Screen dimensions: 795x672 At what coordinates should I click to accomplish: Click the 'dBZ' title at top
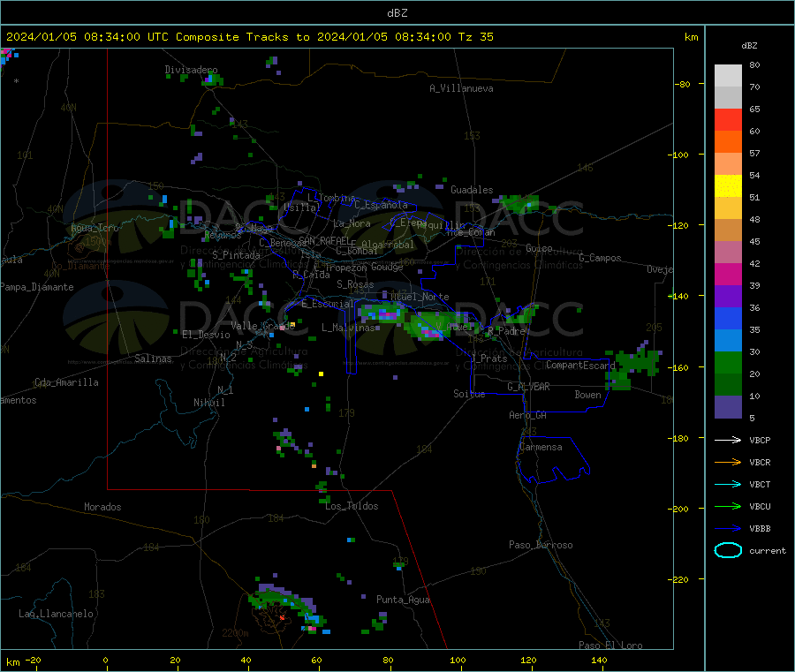pyautogui.click(x=397, y=13)
